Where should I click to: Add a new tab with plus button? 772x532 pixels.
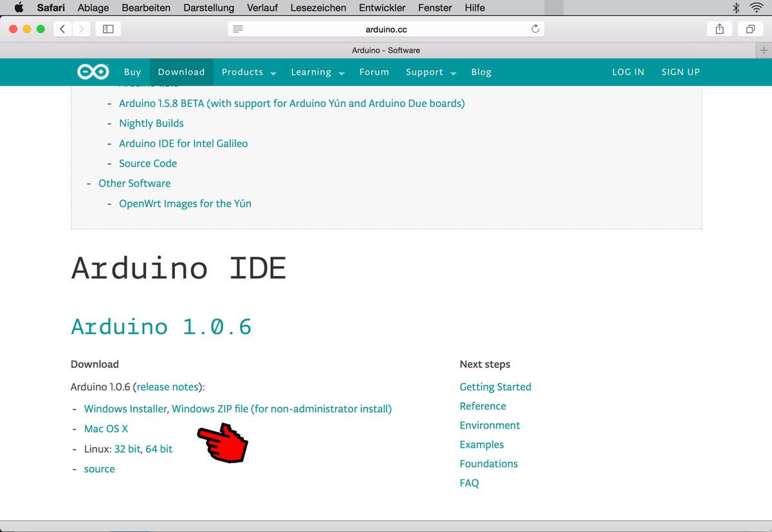click(x=764, y=50)
